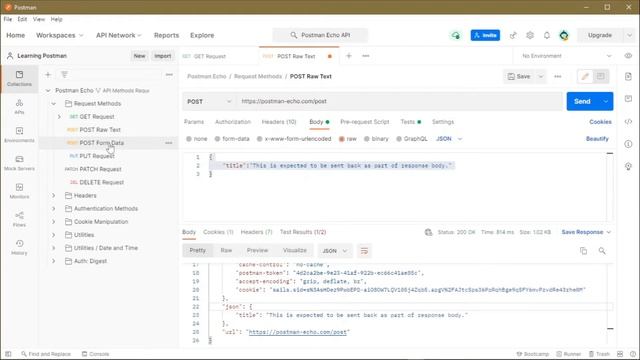Select the none body type
This screenshot has height=360, width=640.
[x=189, y=139]
